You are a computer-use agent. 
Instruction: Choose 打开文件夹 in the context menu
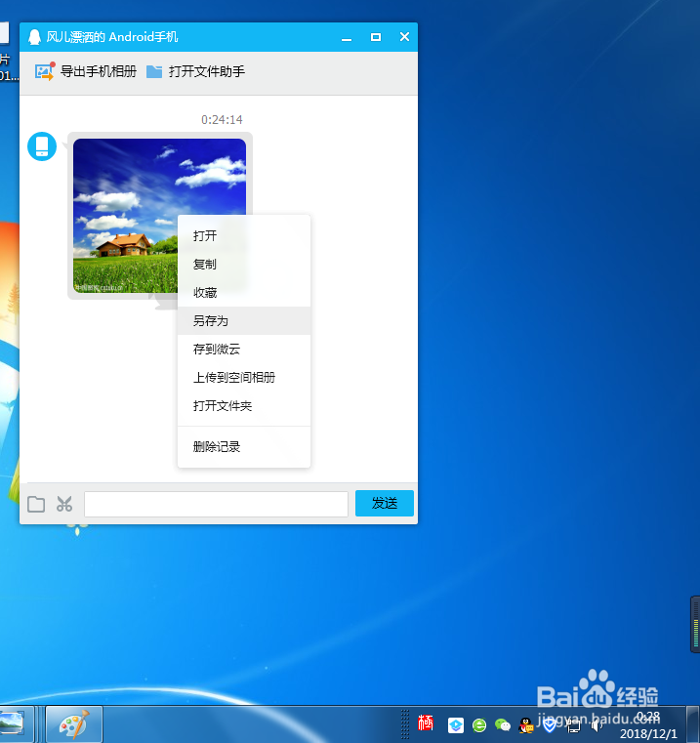244,406
